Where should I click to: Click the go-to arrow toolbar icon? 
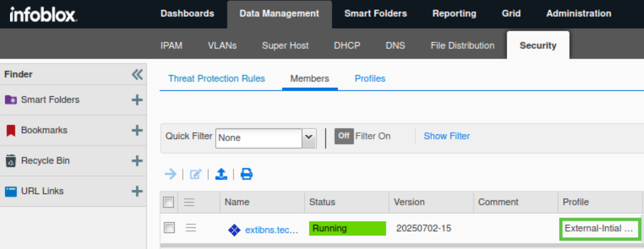coord(170,174)
